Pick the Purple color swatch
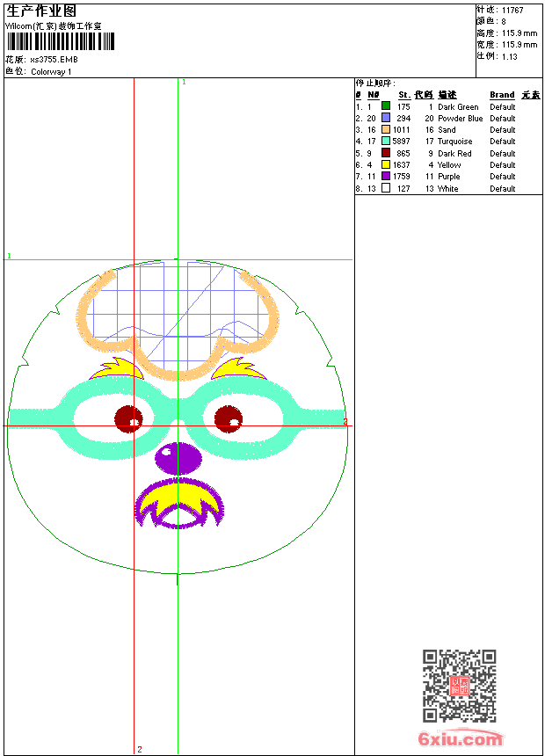 (x=386, y=176)
